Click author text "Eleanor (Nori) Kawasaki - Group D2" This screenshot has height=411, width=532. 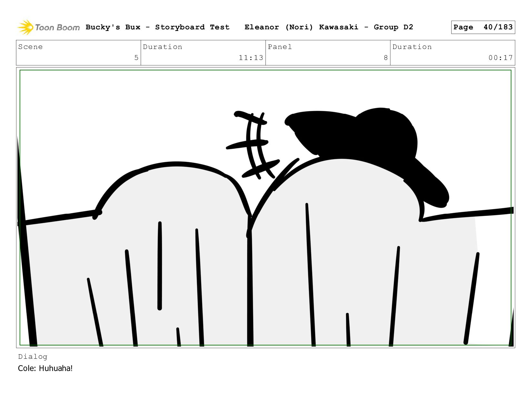329,27
